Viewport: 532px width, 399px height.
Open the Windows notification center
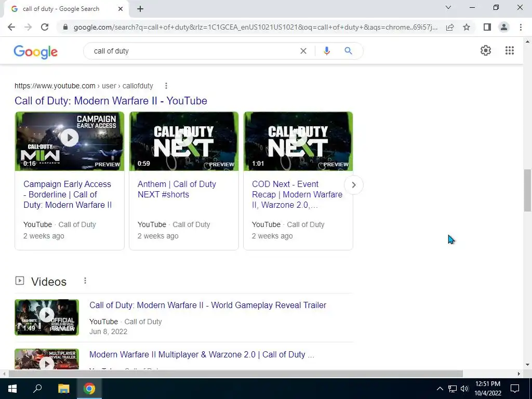[x=515, y=389]
